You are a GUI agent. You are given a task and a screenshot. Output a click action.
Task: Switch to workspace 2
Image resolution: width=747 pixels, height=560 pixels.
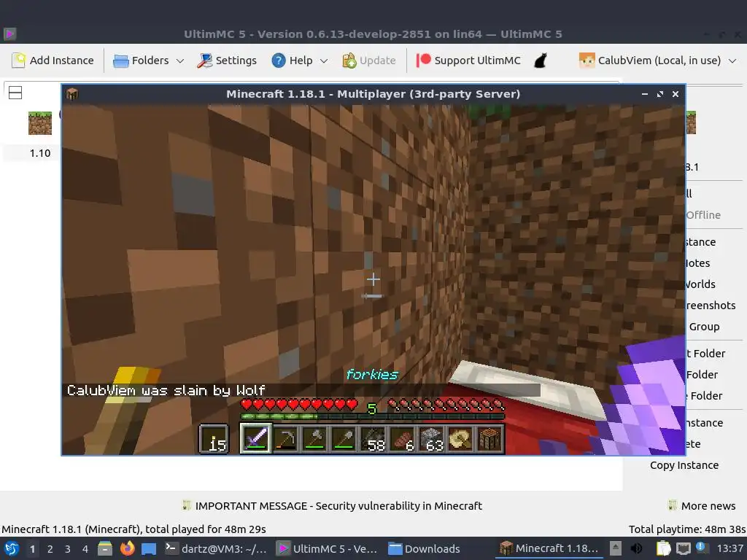[50, 549]
